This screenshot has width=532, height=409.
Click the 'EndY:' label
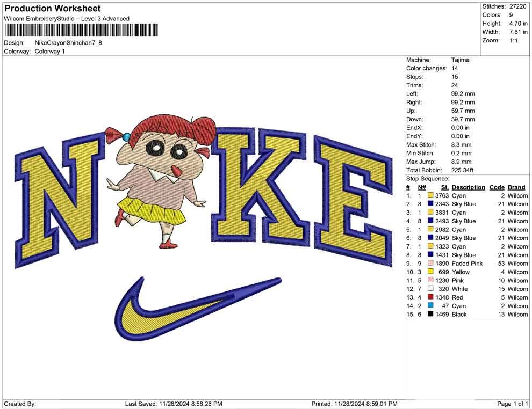[414, 136]
